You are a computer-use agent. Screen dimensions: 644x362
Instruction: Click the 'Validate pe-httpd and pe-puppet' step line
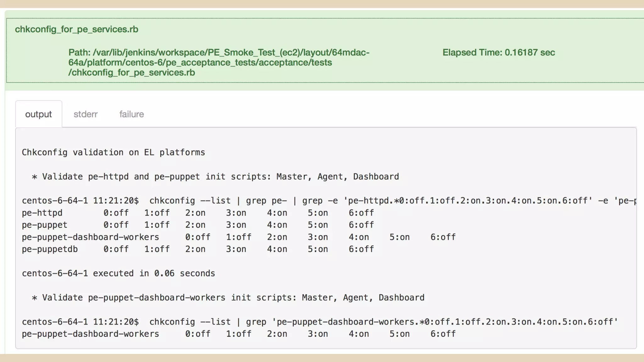click(215, 177)
